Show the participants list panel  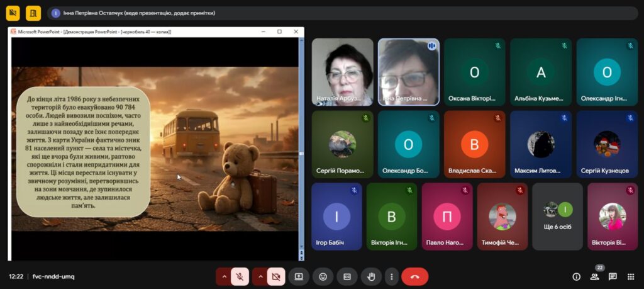click(x=594, y=276)
